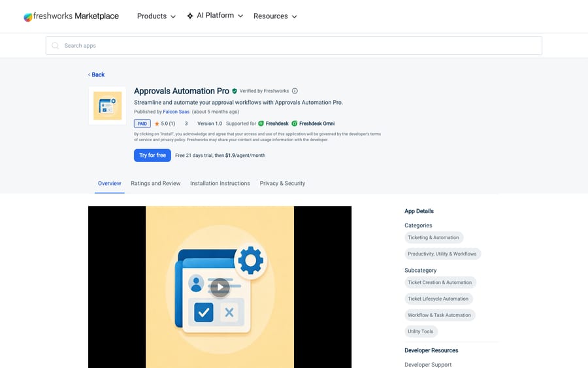Choose Workflow & Task Automation subcategory
The width and height of the screenshot is (588, 368).
[x=440, y=315]
